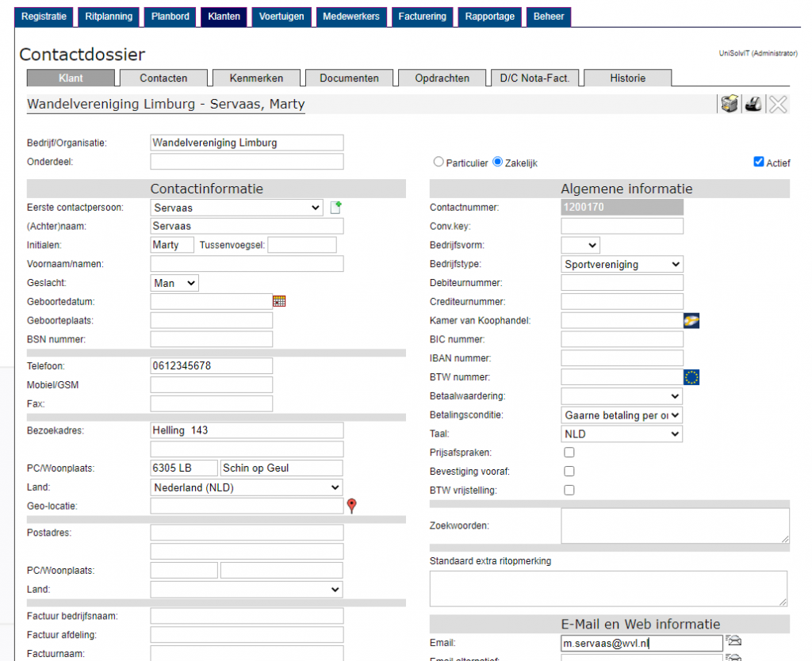812x661 pixels.
Task: Click the Email field m.servaas@wvl.nl
Action: point(642,643)
